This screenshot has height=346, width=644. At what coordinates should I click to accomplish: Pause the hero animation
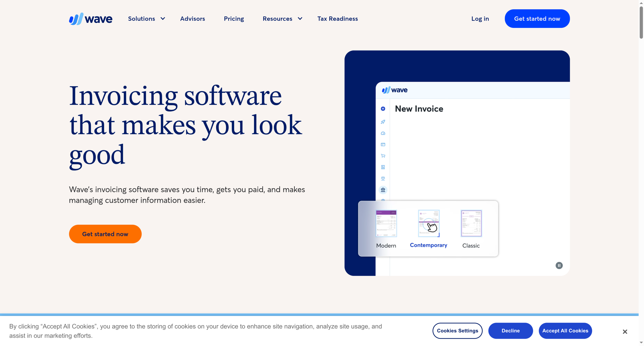(x=559, y=265)
